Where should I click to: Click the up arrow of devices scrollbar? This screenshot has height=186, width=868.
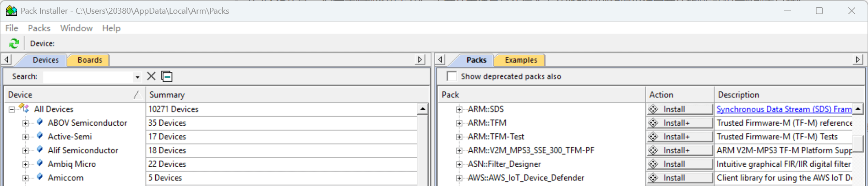pyautogui.click(x=423, y=109)
